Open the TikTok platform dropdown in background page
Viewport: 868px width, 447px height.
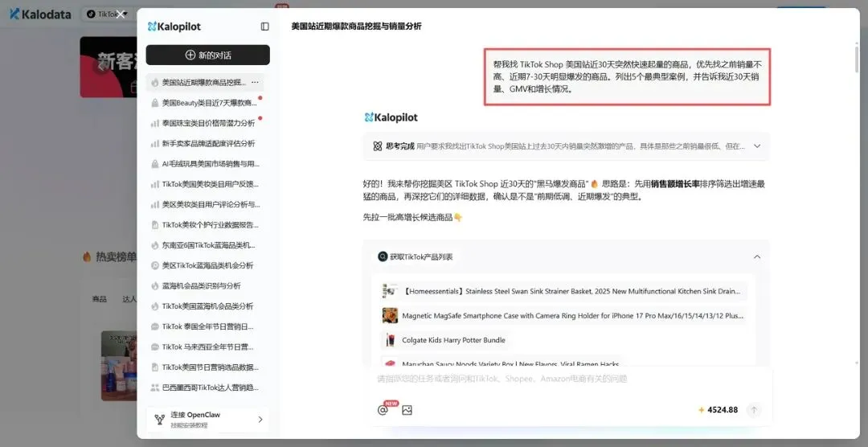tap(106, 14)
